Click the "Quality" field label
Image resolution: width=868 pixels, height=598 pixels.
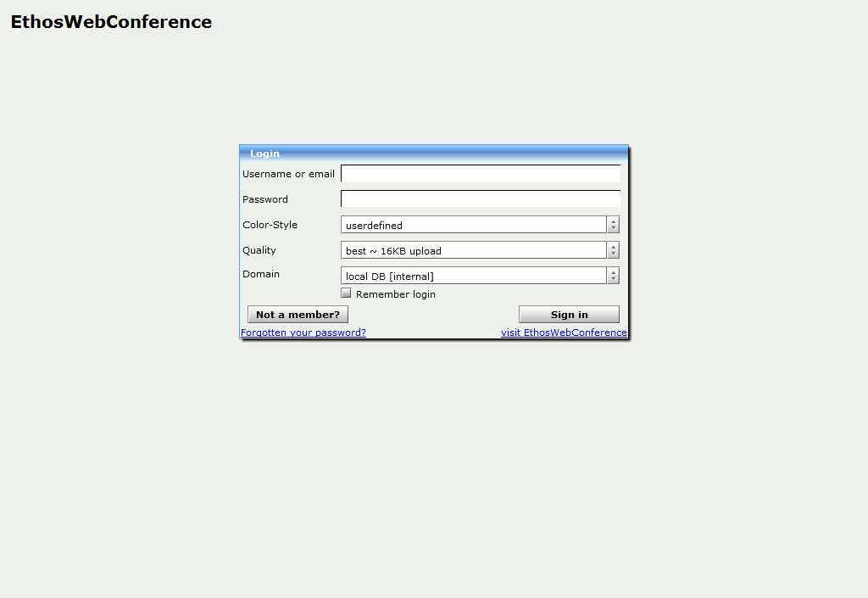point(259,250)
